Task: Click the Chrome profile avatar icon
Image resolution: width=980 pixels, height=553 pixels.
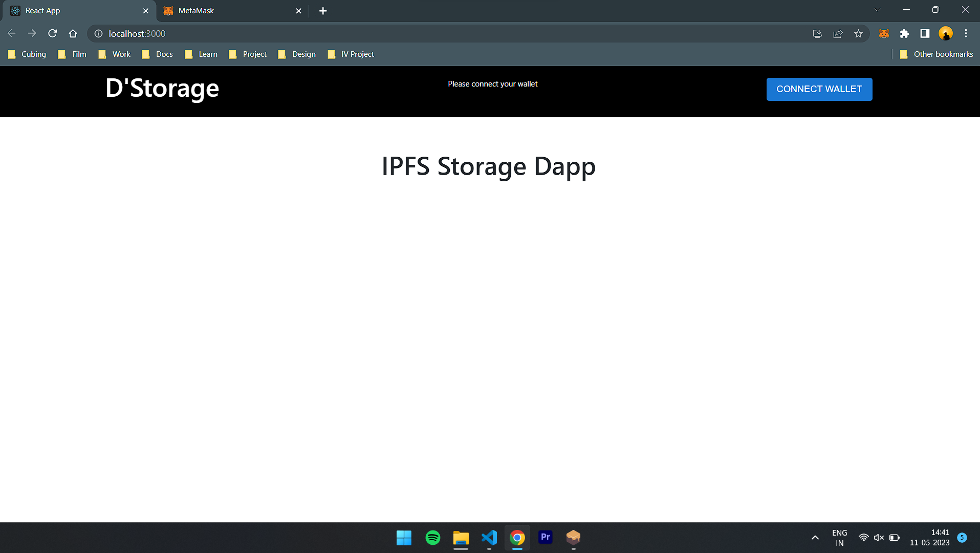Action: pyautogui.click(x=946, y=33)
